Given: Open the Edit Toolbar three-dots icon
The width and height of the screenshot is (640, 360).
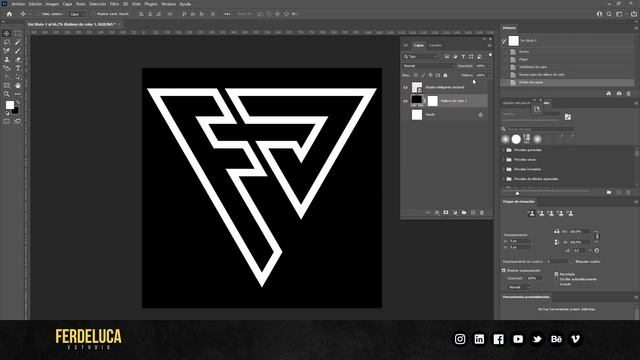Looking at the screenshot, I should (18, 94).
